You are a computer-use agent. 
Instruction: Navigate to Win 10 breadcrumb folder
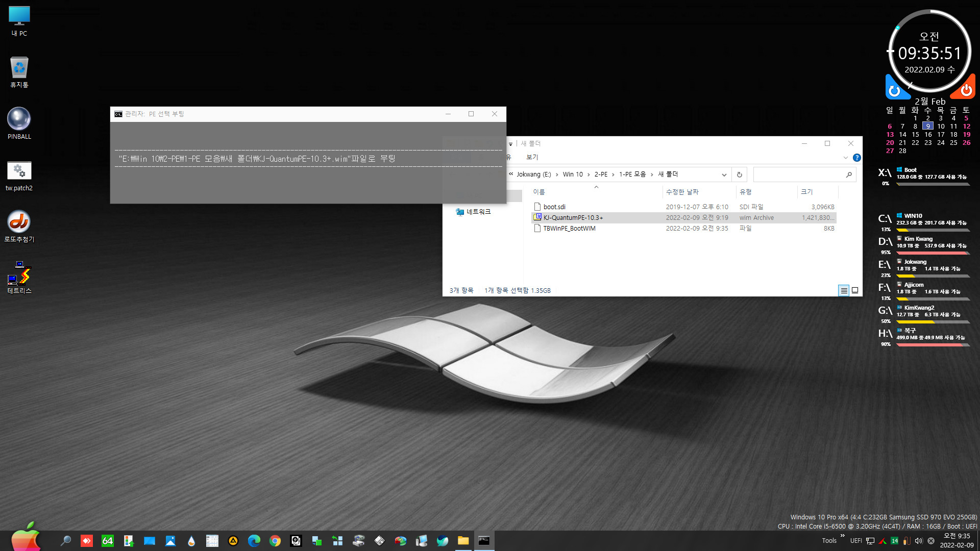pyautogui.click(x=573, y=174)
